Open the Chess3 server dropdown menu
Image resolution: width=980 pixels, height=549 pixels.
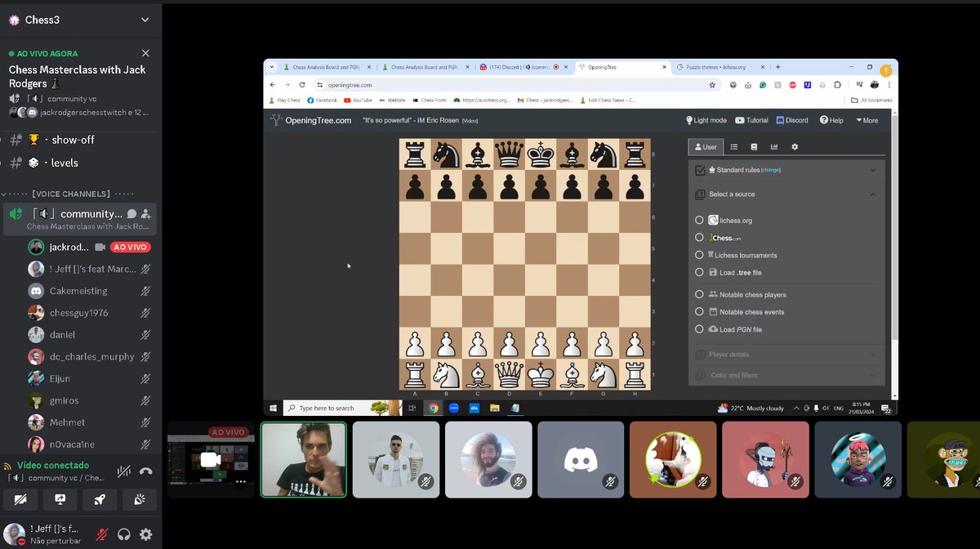(x=145, y=20)
